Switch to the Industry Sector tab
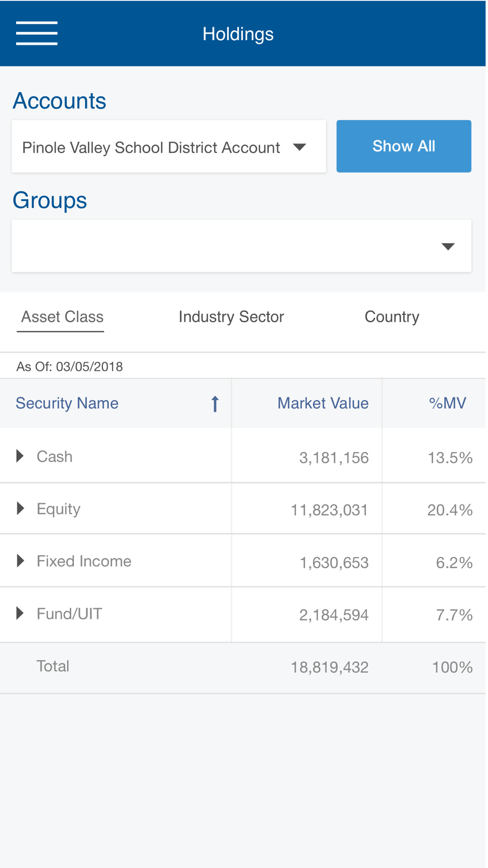Image resolution: width=488 pixels, height=868 pixels. coord(231,317)
